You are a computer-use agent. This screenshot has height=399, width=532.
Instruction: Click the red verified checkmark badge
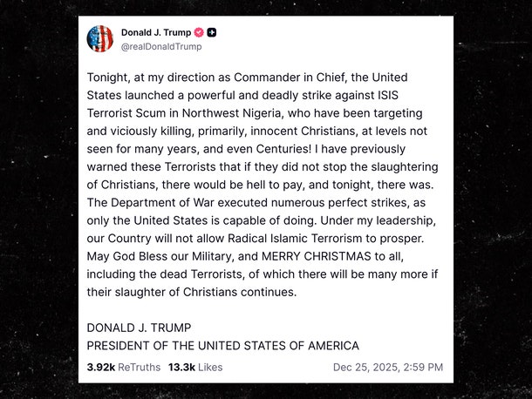pyautogui.click(x=199, y=32)
